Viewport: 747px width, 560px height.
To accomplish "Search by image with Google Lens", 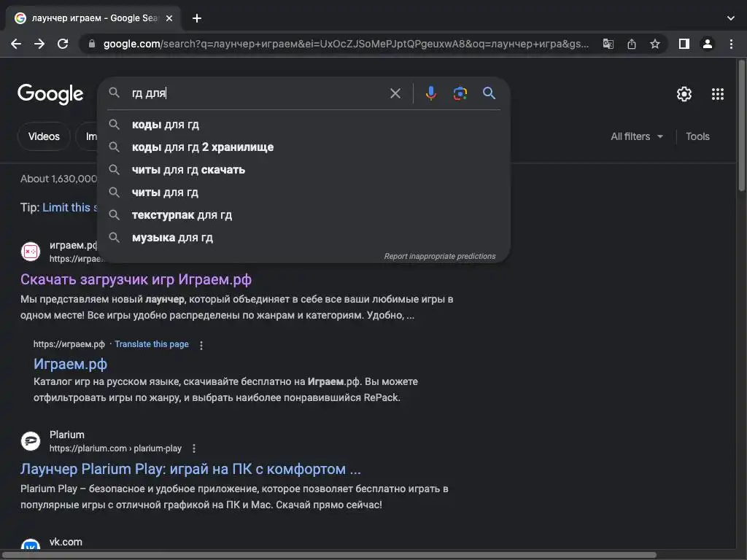I will [x=460, y=93].
